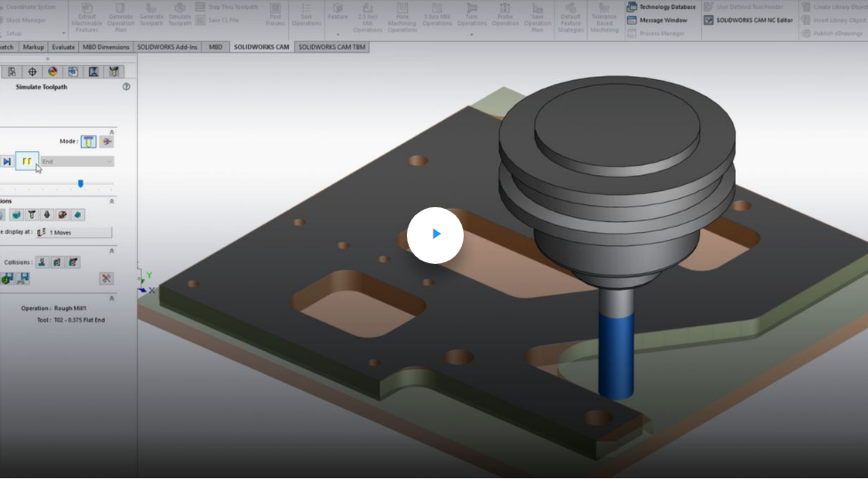This screenshot has height=479, width=868.
Task: Open the End condition dropdown
Action: coord(76,162)
